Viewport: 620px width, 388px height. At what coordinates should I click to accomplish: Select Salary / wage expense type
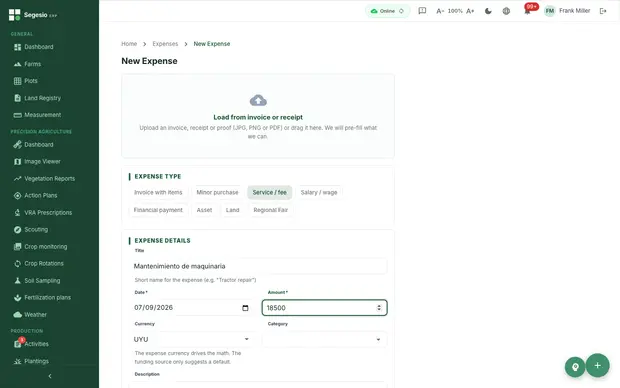319,193
